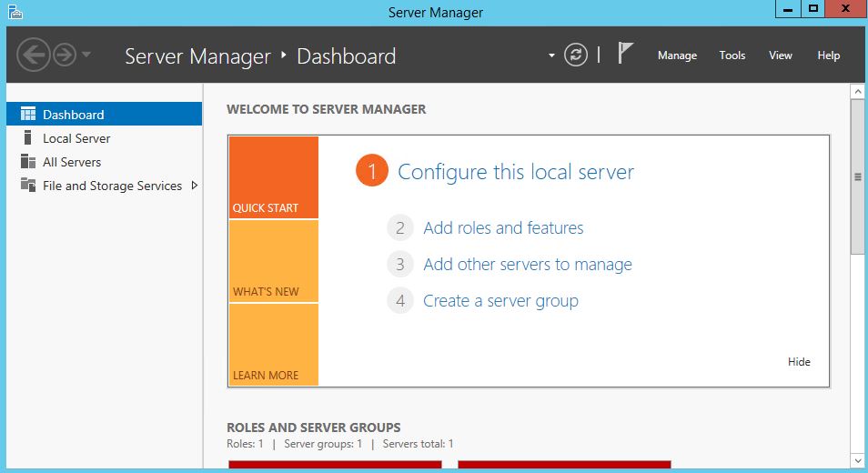Click the All Servers icon

click(x=27, y=162)
